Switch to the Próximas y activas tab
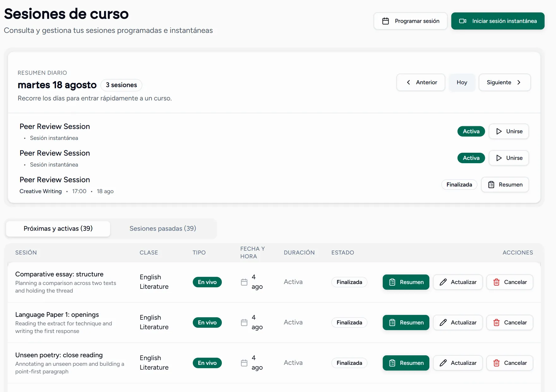 click(x=58, y=229)
